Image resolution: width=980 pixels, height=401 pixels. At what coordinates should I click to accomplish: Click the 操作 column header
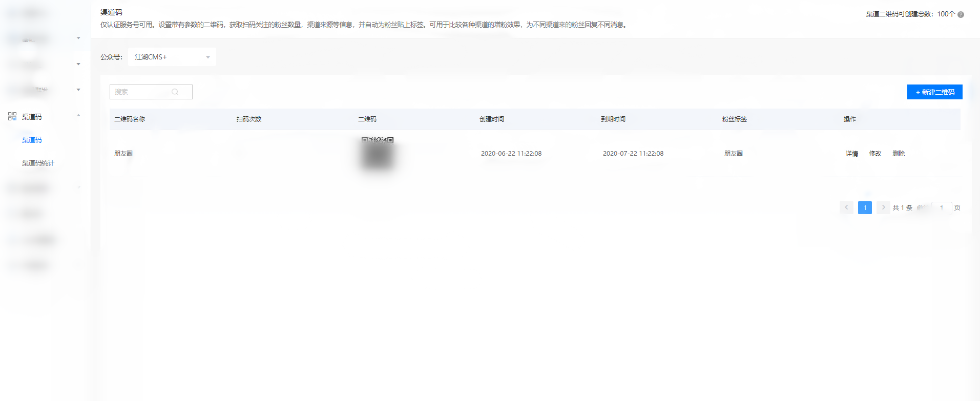[x=850, y=119]
